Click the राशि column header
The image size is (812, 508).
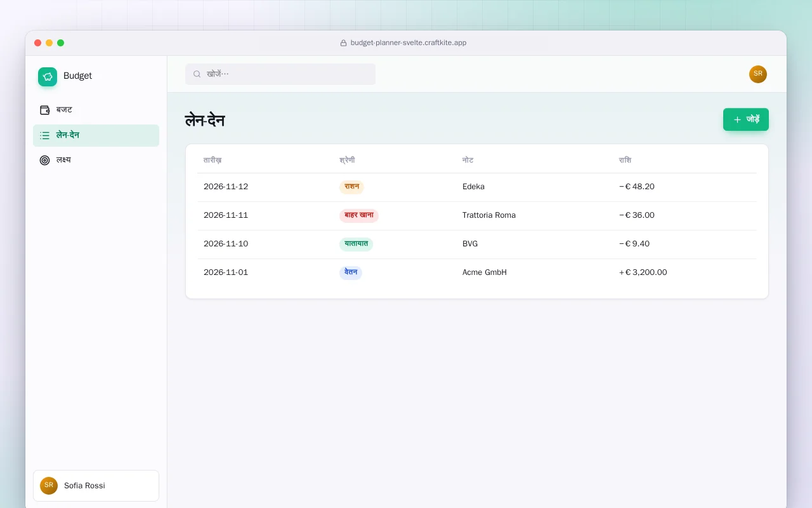click(x=625, y=160)
